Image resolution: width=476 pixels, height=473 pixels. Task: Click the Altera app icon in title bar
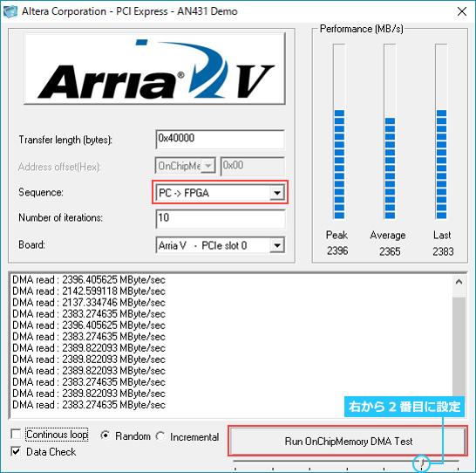point(10,11)
